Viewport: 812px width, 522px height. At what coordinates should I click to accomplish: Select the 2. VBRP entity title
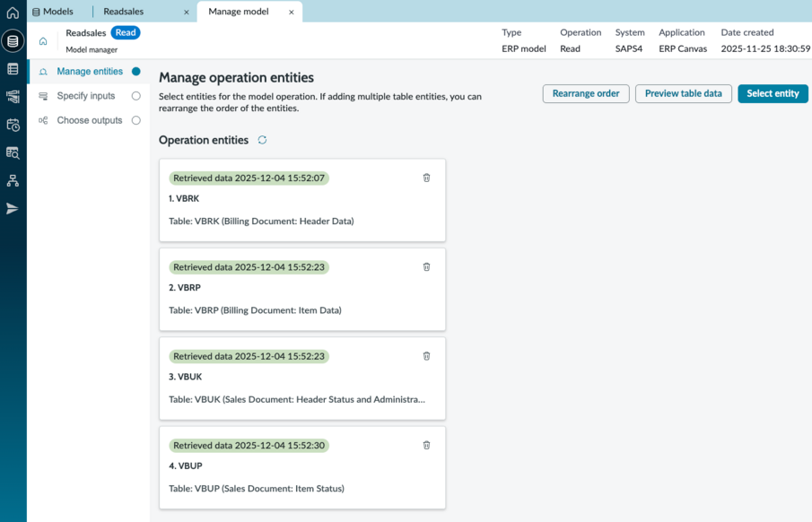click(x=184, y=287)
